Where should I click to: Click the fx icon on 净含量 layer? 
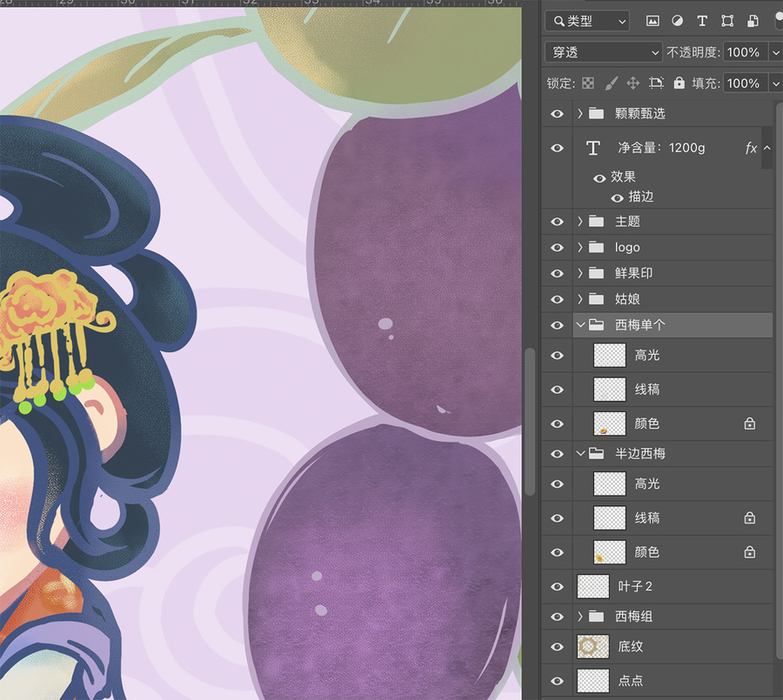pos(751,148)
